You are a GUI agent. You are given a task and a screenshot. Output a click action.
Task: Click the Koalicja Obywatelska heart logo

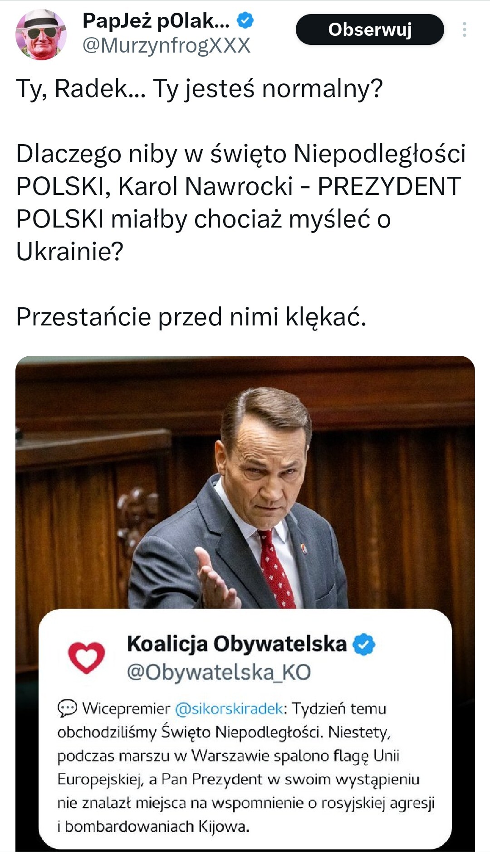86,657
